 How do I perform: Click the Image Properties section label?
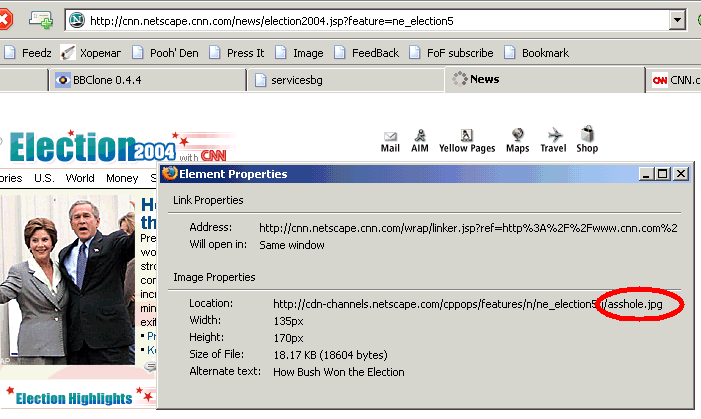tap(214, 277)
